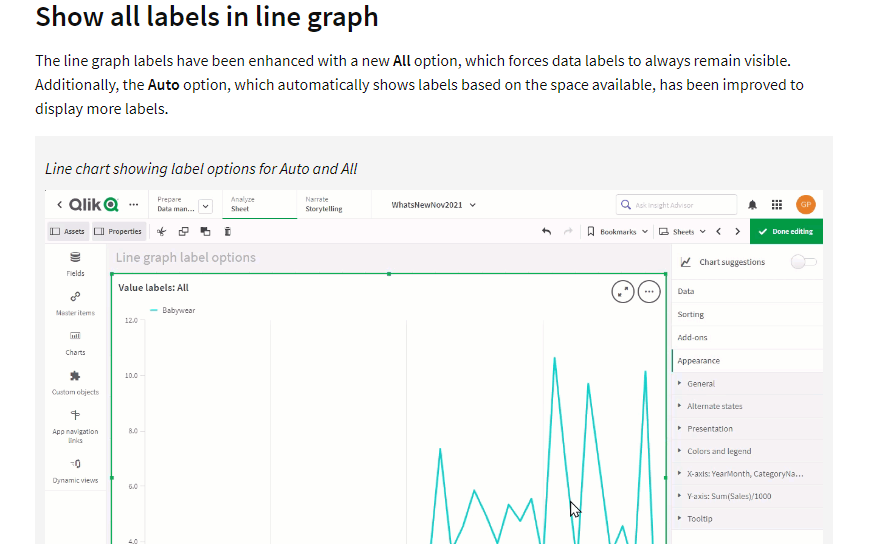Click the cut scissors icon in toolbar
The width and height of the screenshot is (871, 544).
tap(161, 232)
